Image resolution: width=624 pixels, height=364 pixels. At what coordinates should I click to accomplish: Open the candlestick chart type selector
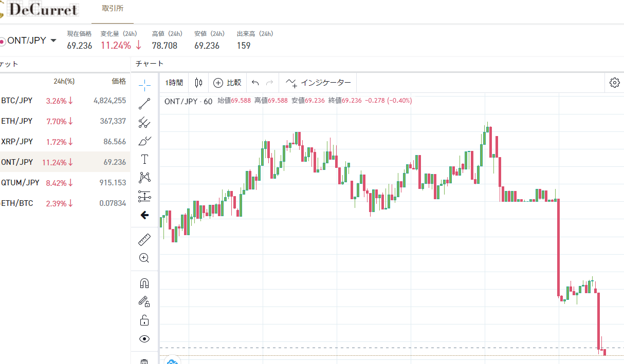click(x=198, y=83)
